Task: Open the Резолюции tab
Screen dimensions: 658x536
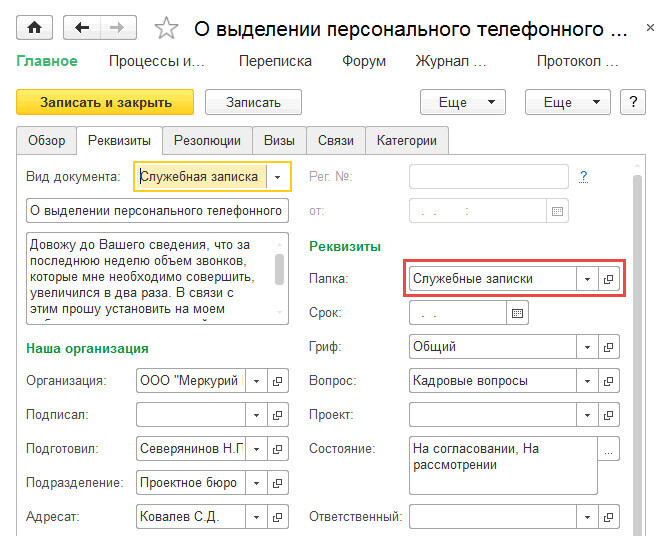Action: click(x=207, y=141)
